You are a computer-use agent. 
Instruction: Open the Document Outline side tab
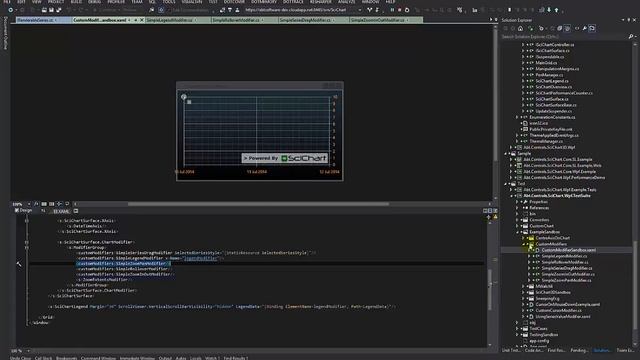click(5, 33)
